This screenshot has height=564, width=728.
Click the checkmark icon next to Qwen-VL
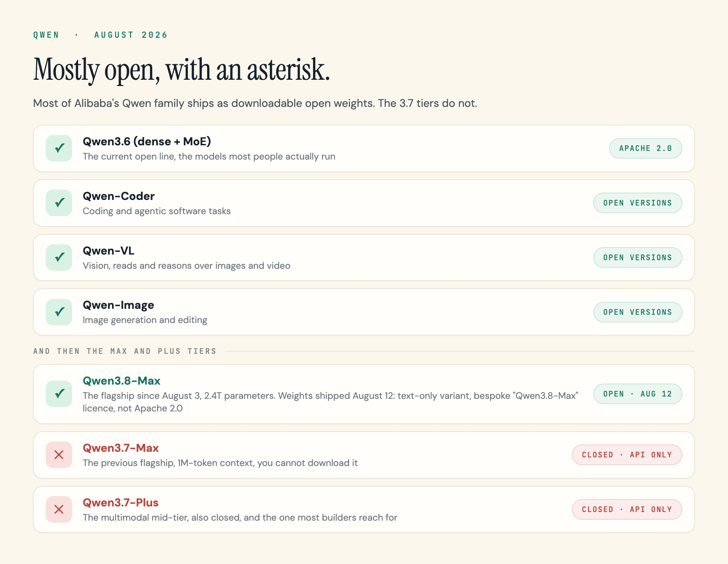(x=59, y=257)
